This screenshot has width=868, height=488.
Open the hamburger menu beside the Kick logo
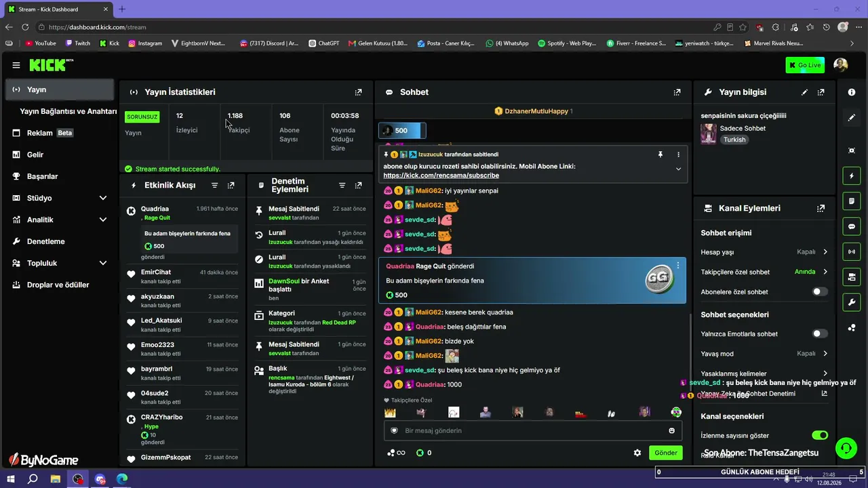click(x=16, y=65)
